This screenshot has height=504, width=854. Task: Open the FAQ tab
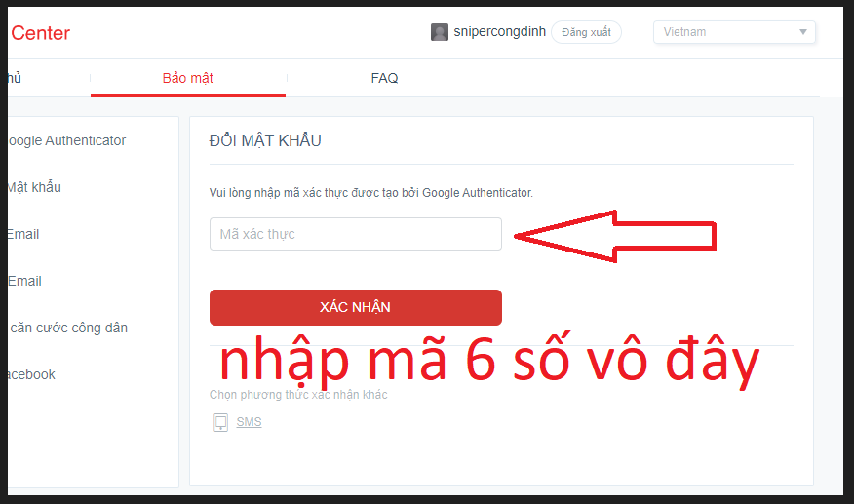click(384, 78)
